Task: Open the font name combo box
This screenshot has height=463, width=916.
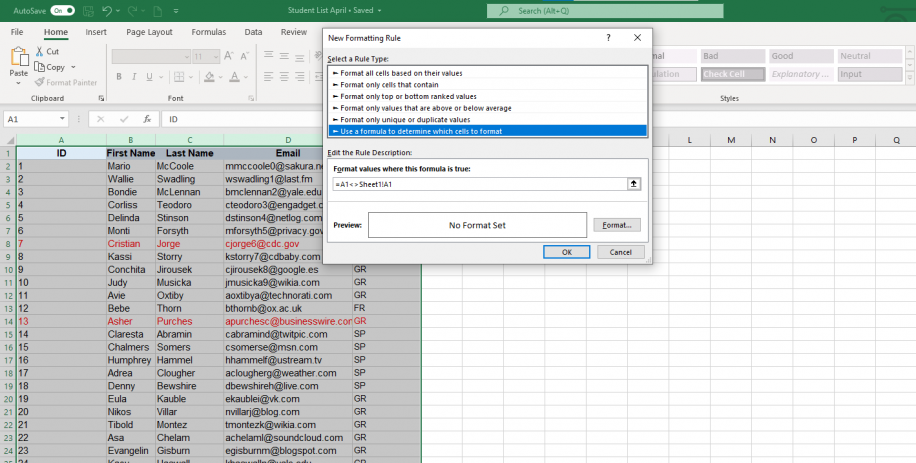Action: (x=151, y=56)
